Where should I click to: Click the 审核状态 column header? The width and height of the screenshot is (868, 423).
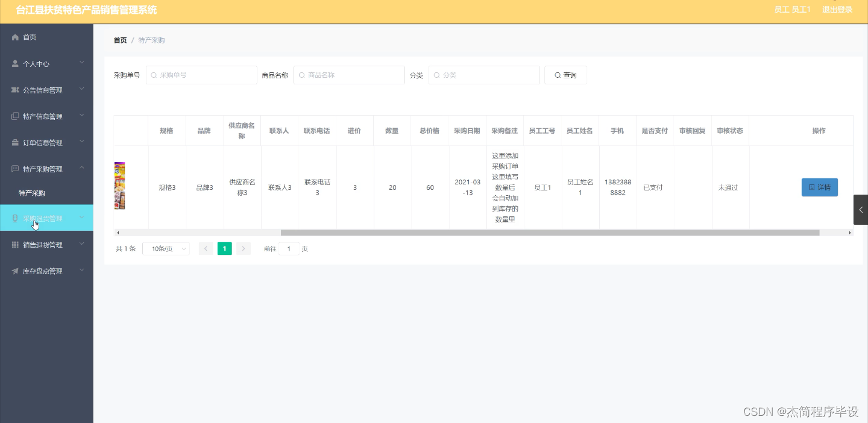pos(730,131)
